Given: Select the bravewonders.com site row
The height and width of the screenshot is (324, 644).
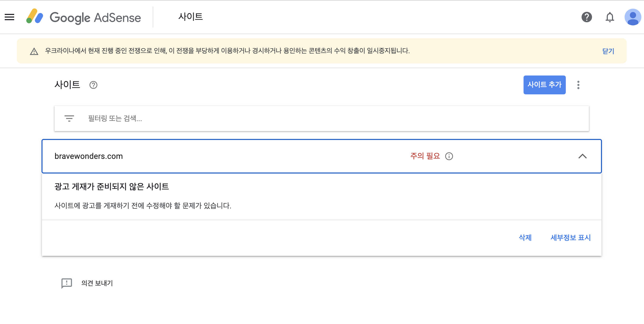Looking at the screenshot, I should (89, 156).
